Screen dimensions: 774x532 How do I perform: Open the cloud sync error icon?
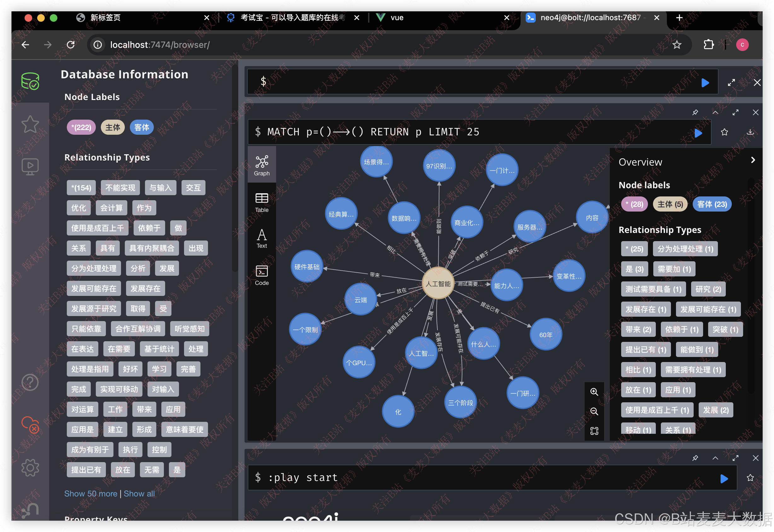30,425
